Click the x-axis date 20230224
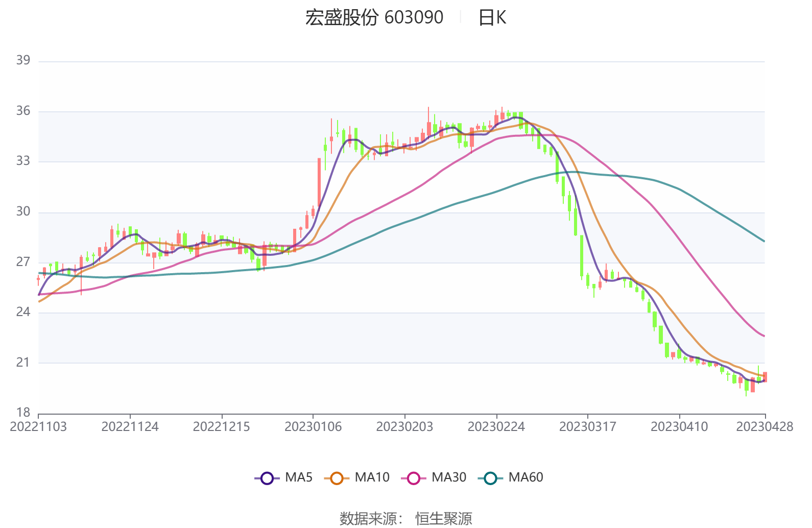 [496, 427]
